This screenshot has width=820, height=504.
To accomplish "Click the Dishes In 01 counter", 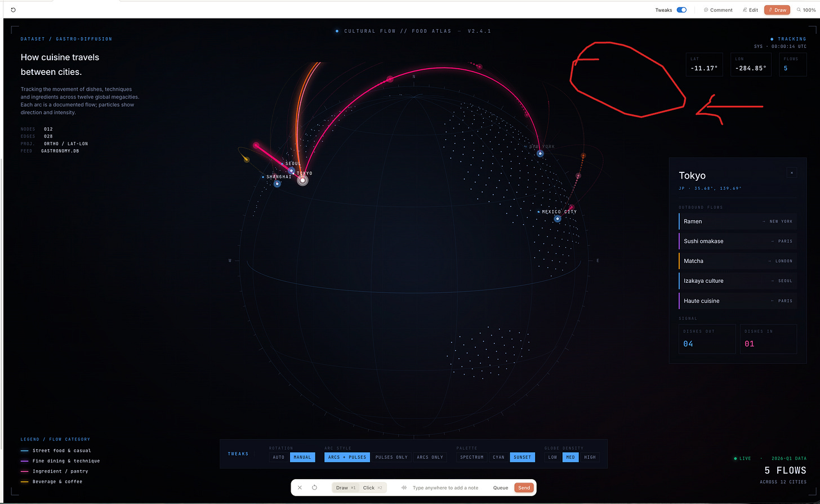I will (x=768, y=339).
